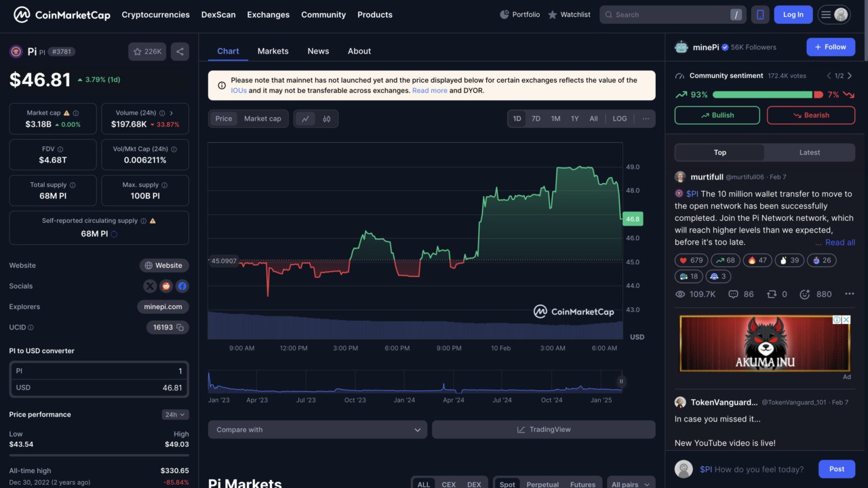Image resolution: width=868 pixels, height=488 pixels.
Task: Expand Volume (24h) details chevron
Action: pyautogui.click(x=171, y=113)
